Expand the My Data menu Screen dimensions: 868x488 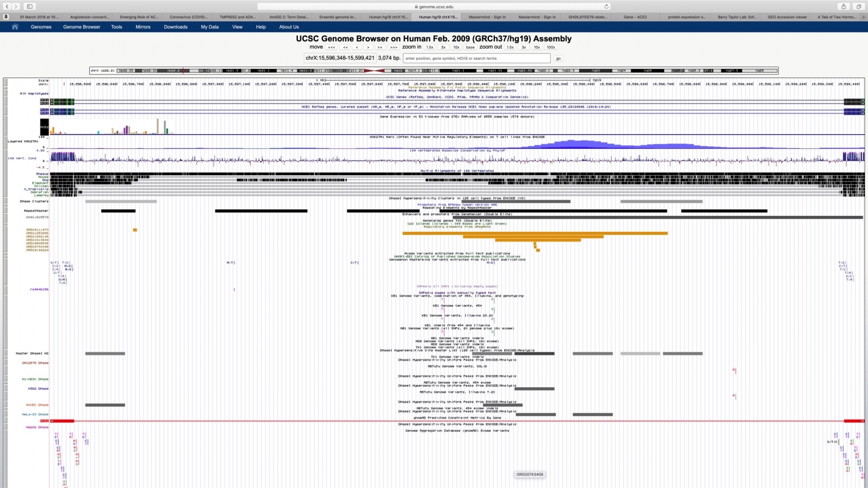pyautogui.click(x=209, y=27)
